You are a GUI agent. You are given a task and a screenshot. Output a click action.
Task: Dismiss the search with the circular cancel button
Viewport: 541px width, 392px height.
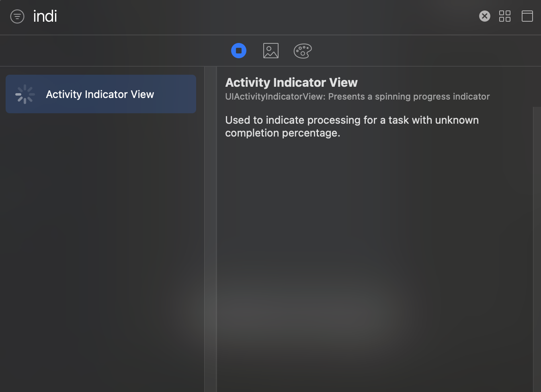pos(484,16)
